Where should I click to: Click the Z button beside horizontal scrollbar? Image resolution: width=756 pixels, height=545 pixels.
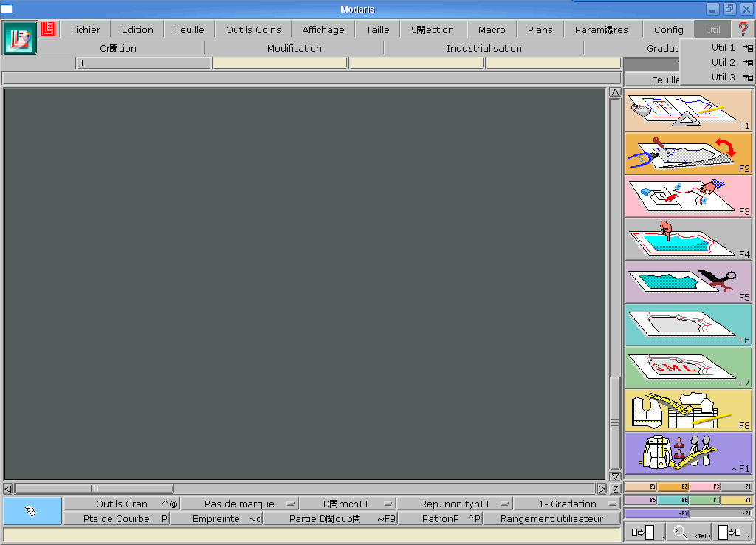point(615,489)
